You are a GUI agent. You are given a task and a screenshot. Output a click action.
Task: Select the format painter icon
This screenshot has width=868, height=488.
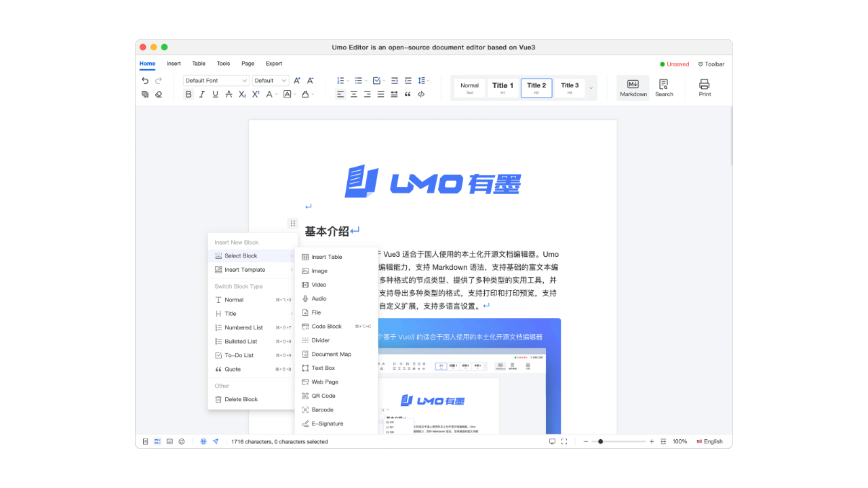145,94
